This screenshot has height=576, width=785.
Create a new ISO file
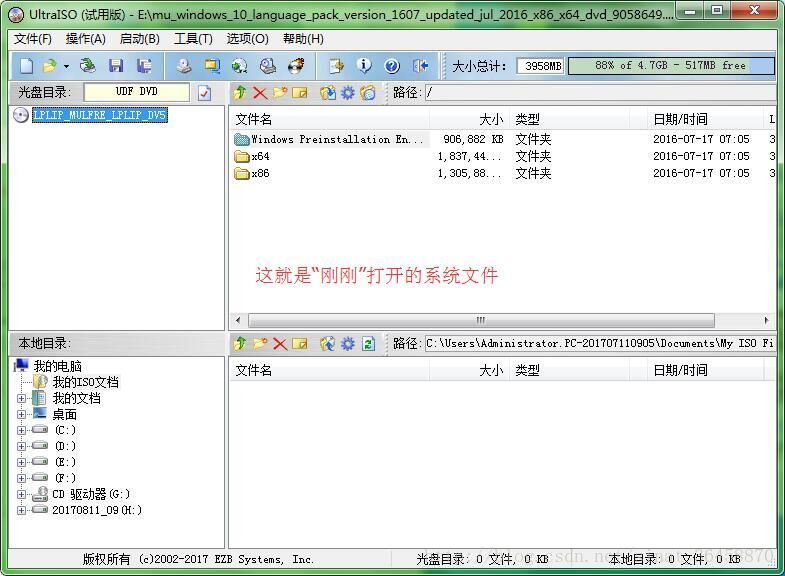coord(27,66)
